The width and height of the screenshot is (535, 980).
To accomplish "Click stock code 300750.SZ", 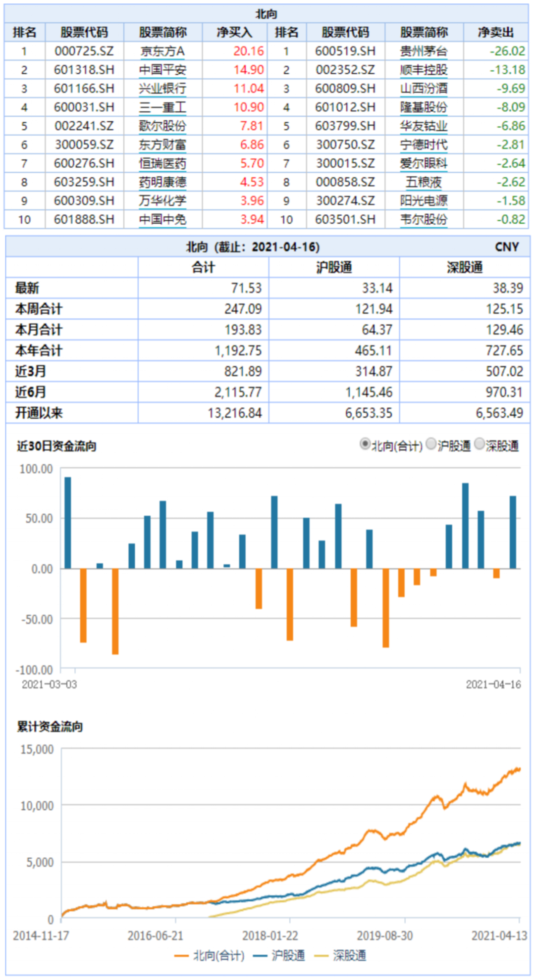I will tap(345, 145).
